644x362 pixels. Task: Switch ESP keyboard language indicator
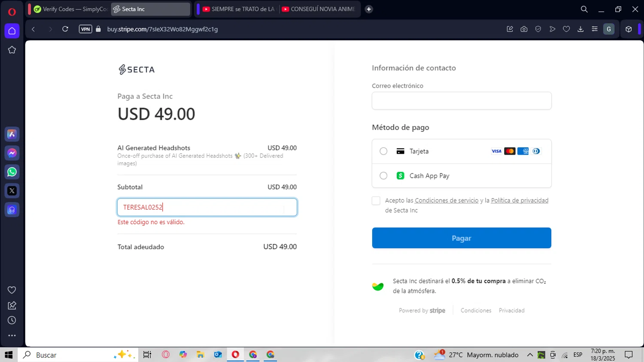pos(578,355)
